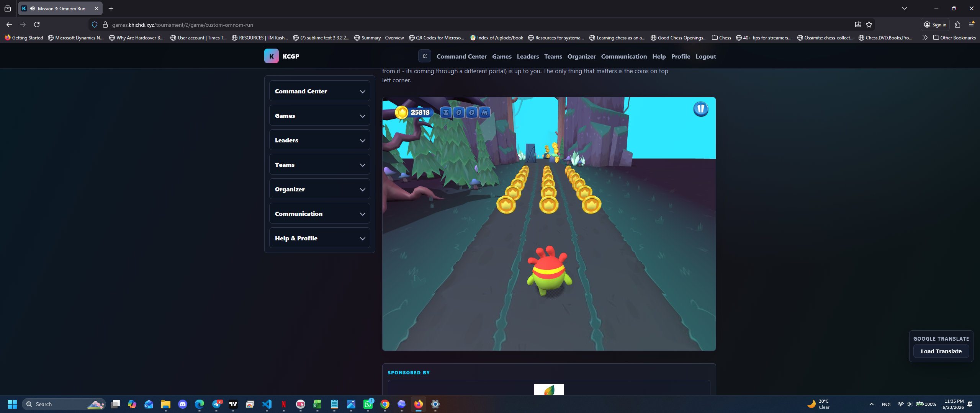Open the Chess bookmarks folder
The height and width of the screenshot is (413, 980).
[721, 38]
